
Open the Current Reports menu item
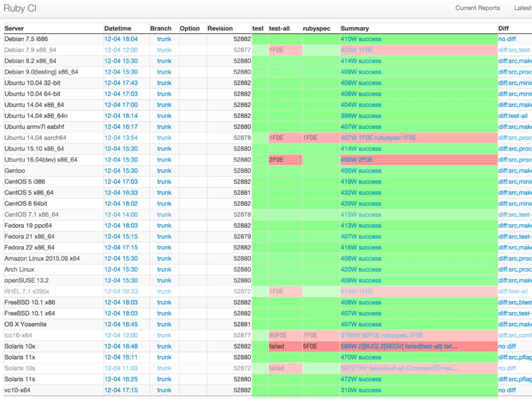[477, 8]
